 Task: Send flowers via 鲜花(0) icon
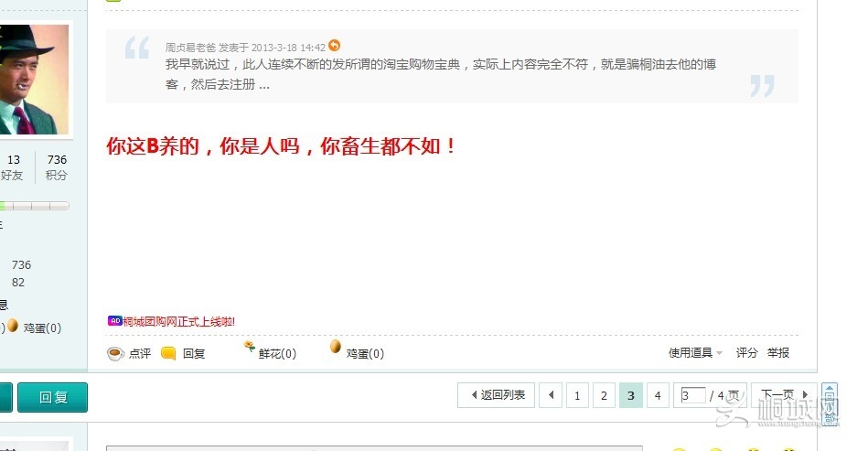(x=249, y=347)
